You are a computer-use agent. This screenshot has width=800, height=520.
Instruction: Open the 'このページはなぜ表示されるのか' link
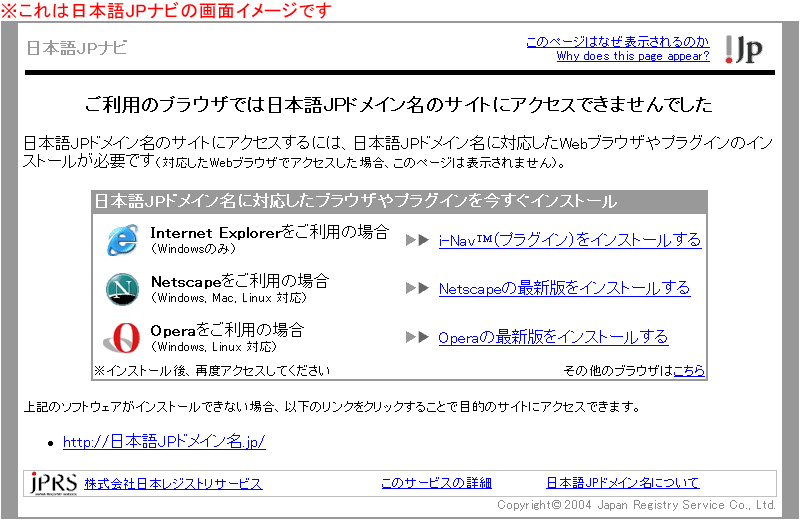coord(617,42)
